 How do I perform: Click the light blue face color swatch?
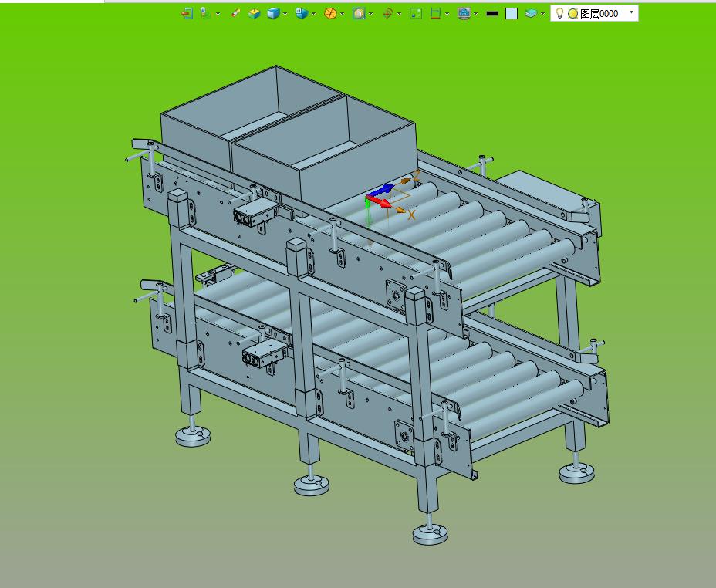tap(512, 14)
